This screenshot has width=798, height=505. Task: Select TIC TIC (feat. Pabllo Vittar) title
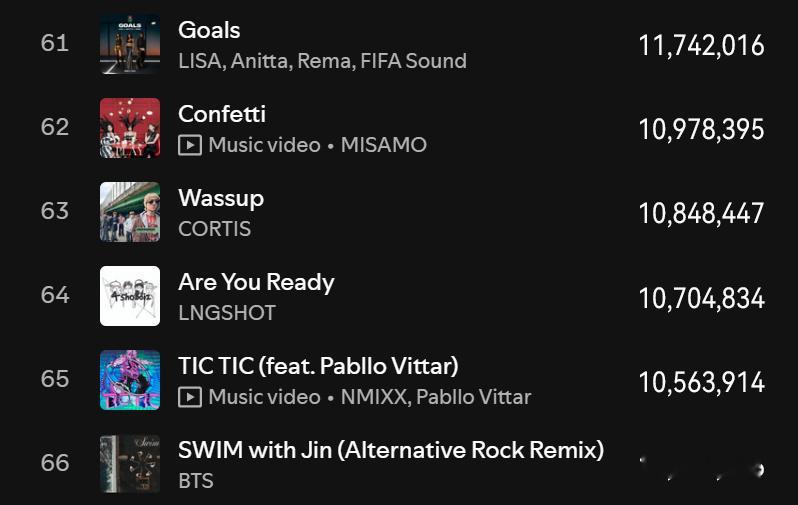[x=319, y=367]
